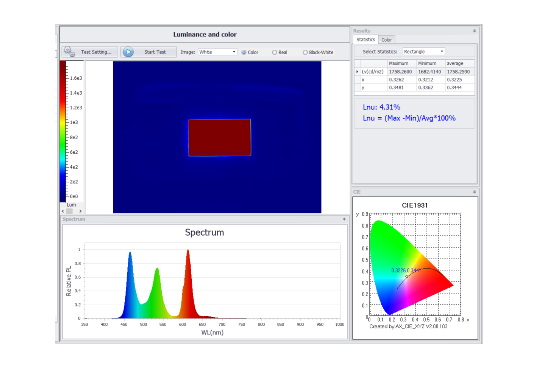
Task: Click the row indicator arrow beside Lv(cd/m2)
Action: (x=357, y=72)
